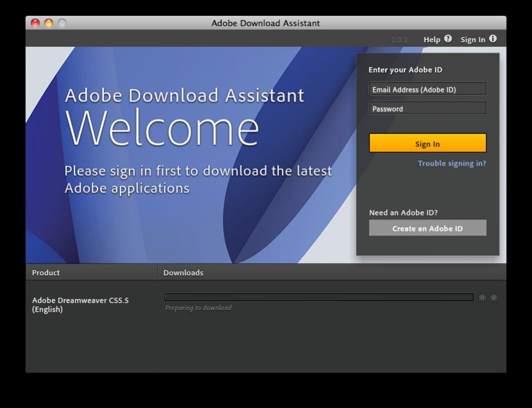The image size is (532, 408).
Task: Click the Welcome banner heading
Action: point(162,128)
